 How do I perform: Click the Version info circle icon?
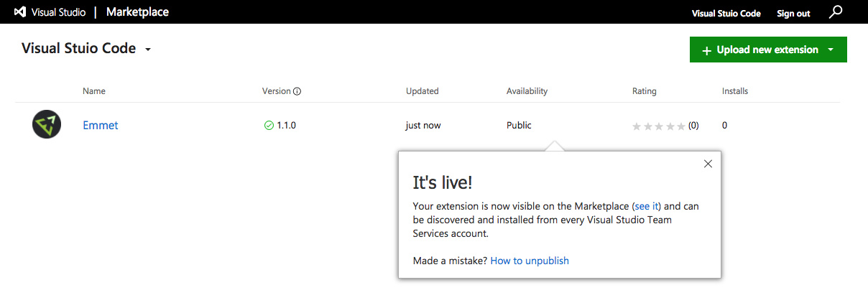[x=297, y=91]
